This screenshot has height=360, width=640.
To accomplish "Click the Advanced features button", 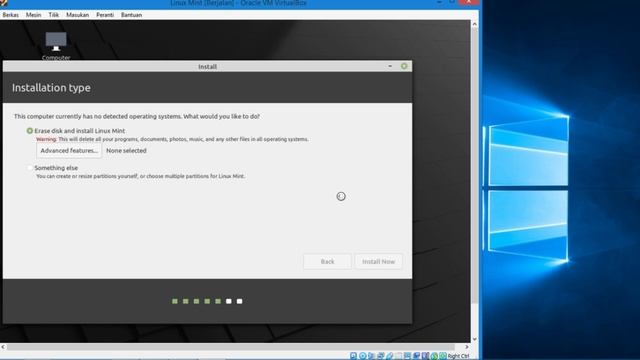I will point(69,151).
